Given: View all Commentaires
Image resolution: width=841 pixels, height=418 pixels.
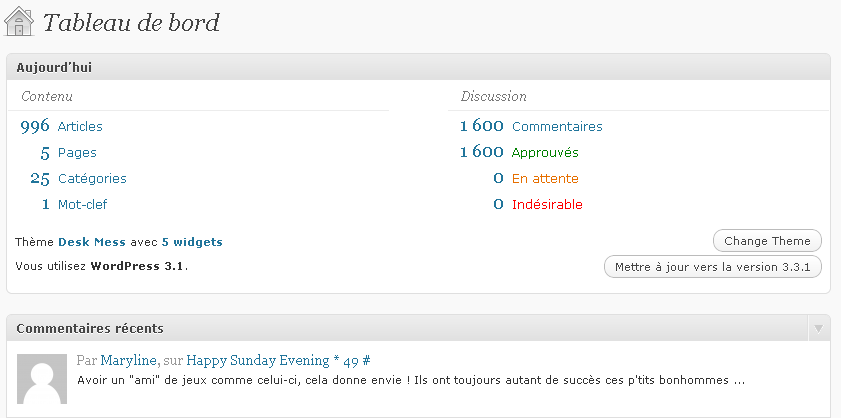Looking at the screenshot, I should [557, 127].
